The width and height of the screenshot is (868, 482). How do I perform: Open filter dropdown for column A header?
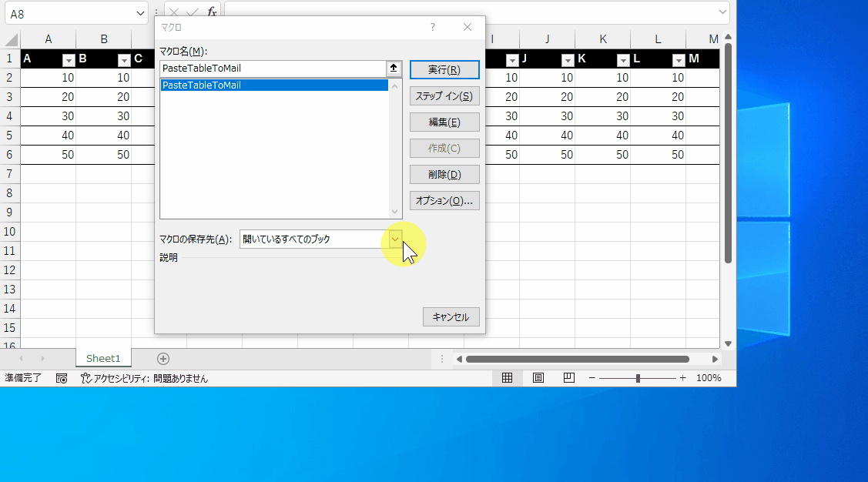tap(69, 60)
